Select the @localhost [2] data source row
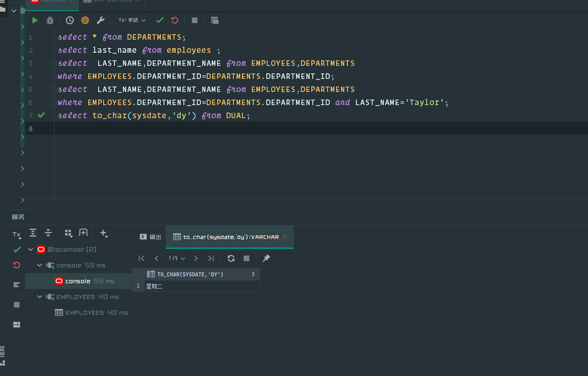 coord(78,249)
